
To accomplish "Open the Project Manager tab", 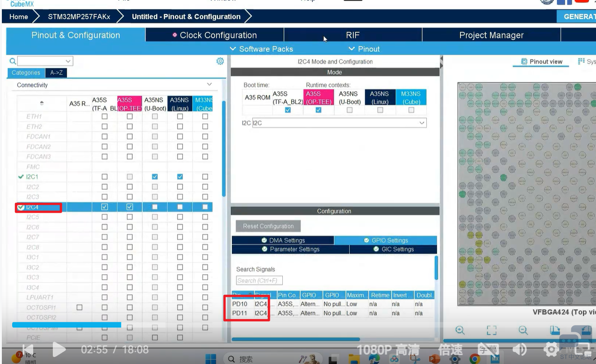I will point(491,35).
